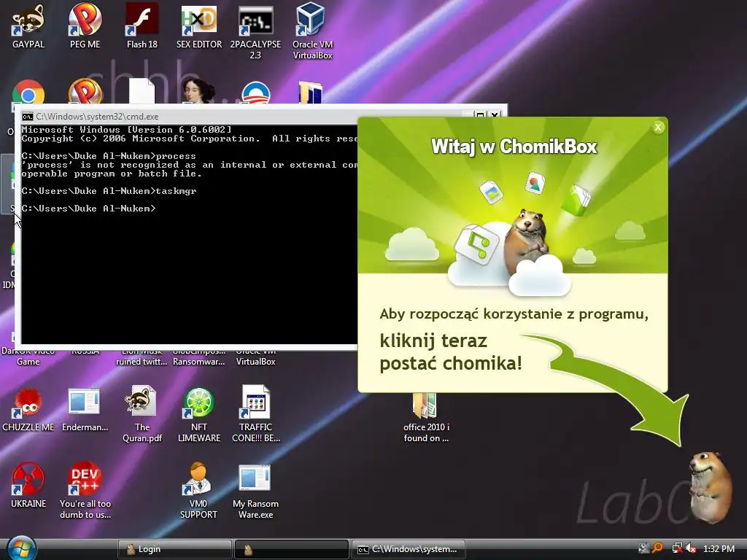Click the 'Aby rozpocząć korzystanie z programu,' line
The image size is (747, 560).
[514, 314]
